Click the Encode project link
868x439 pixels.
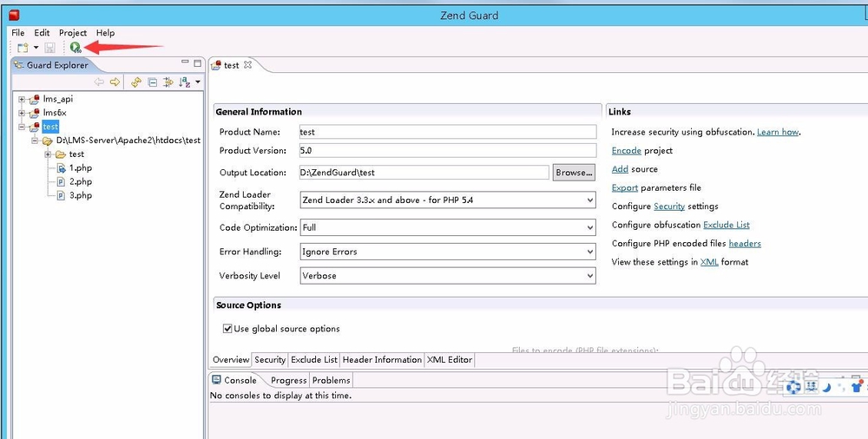627,151
